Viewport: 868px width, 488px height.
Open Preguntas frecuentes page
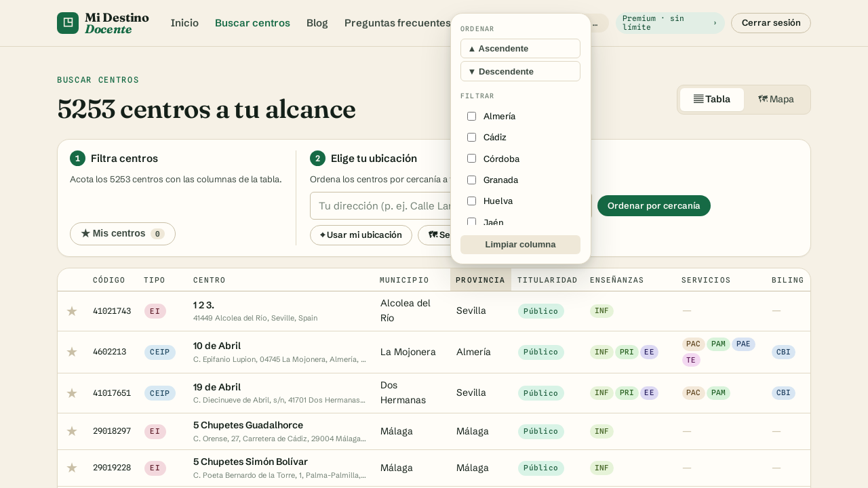(397, 23)
